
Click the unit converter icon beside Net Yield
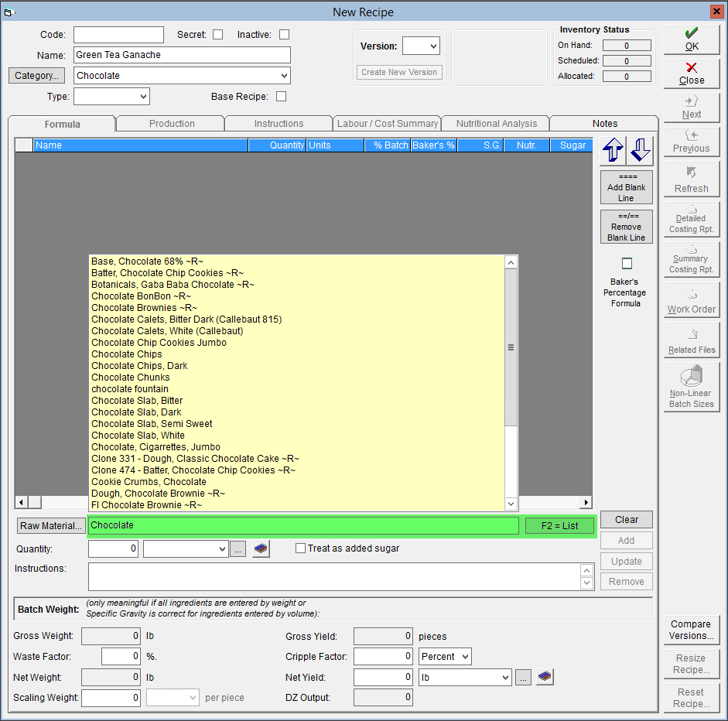(545, 677)
